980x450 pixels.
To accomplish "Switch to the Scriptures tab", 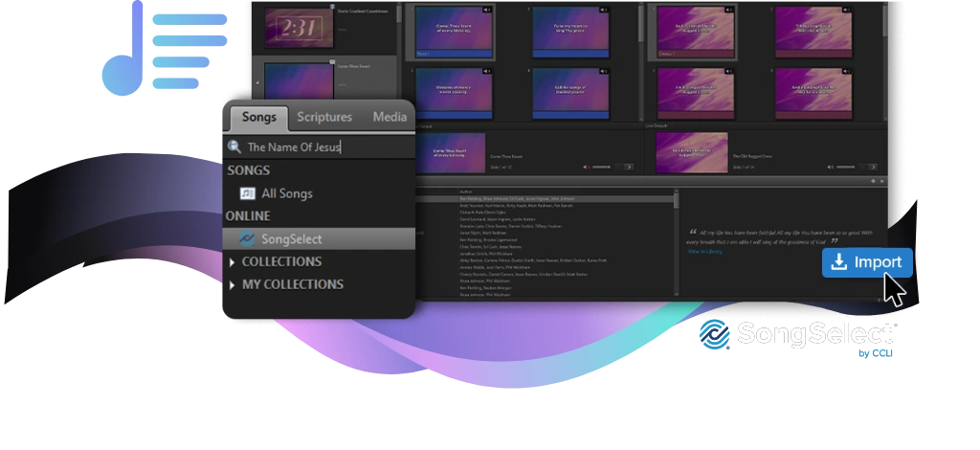I will 324,118.
